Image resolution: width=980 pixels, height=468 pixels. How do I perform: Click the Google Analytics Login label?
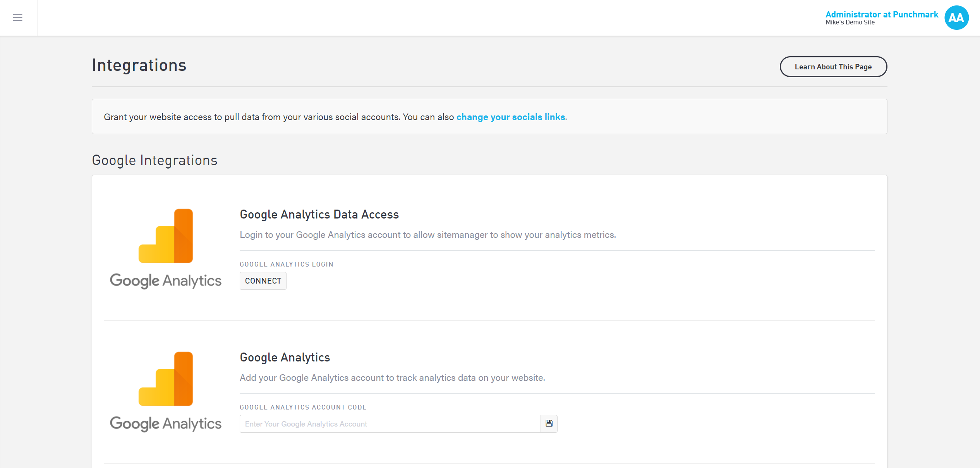pos(286,264)
